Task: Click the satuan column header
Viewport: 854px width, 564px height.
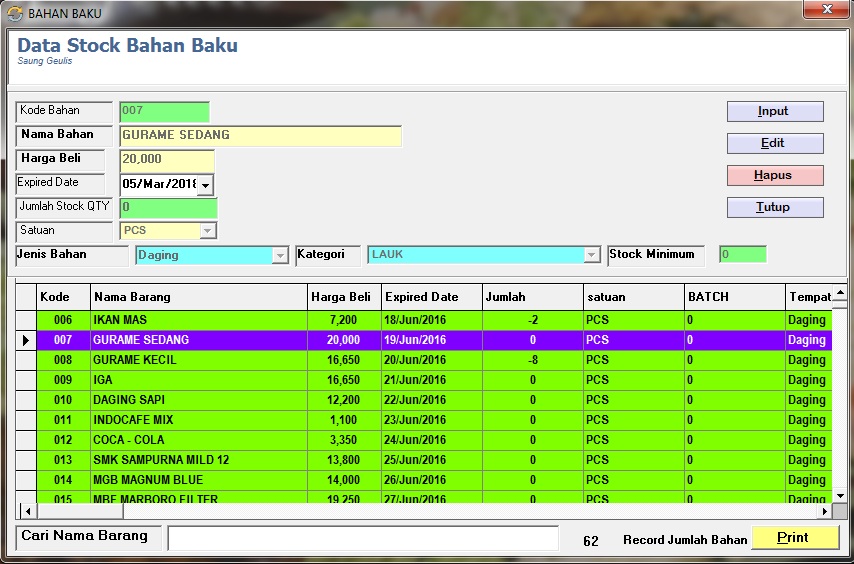Action: [634, 297]
